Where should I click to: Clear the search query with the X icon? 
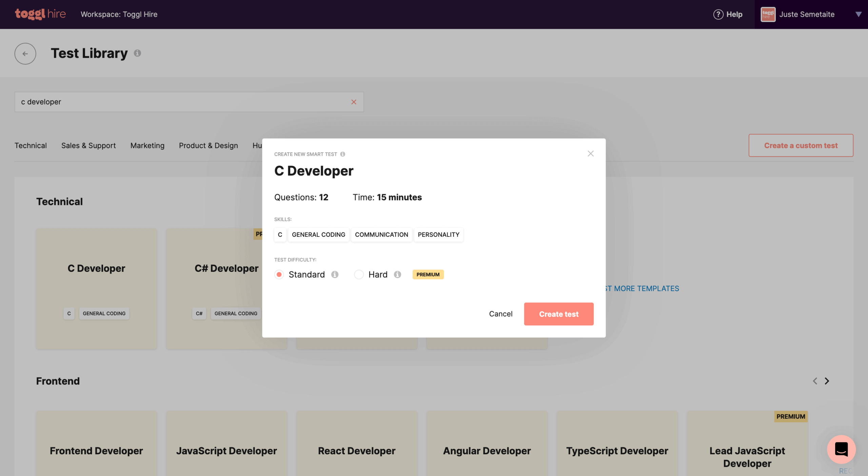click(x=354, y=102)
